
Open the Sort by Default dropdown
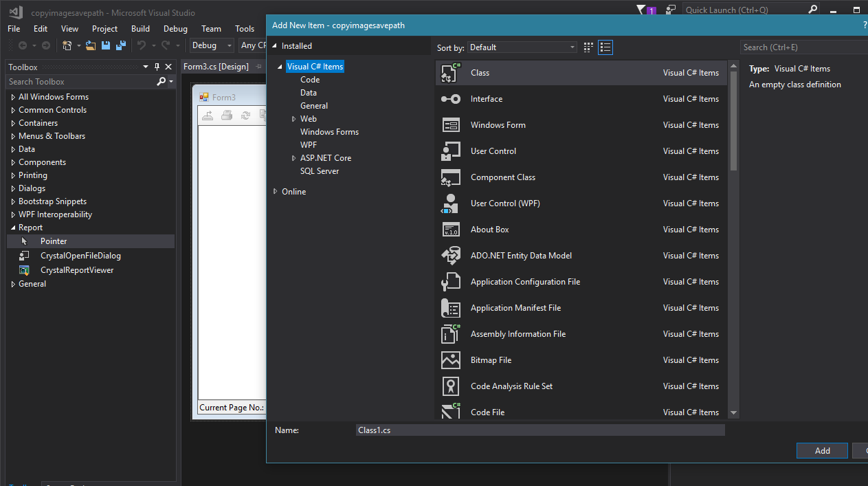[522, 47]
